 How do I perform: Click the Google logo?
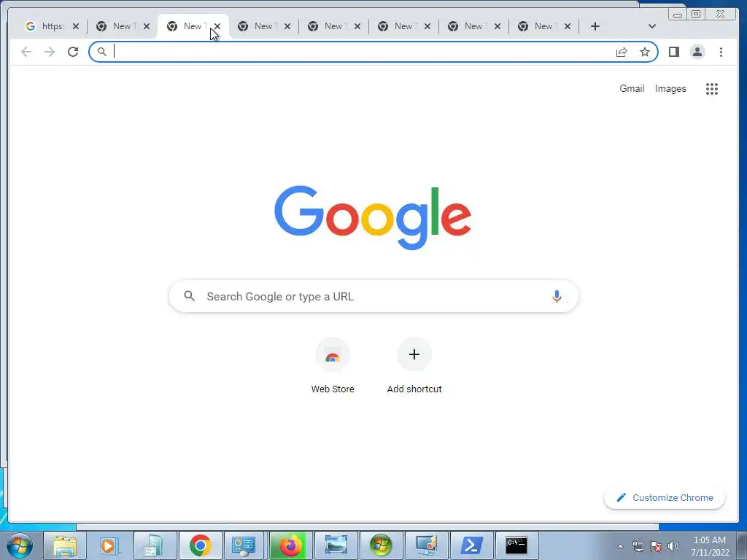(373, 217)
